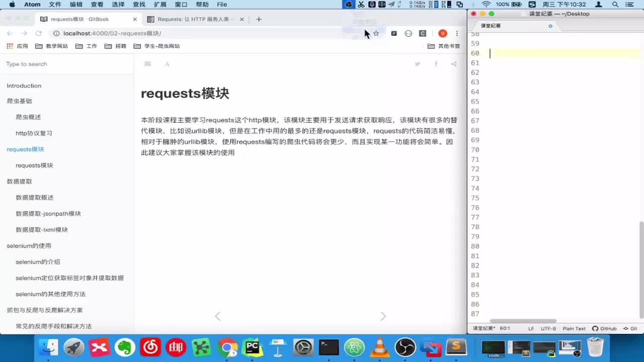Viewport: 644px width, 362px height.
Task: Open 数据提取 chapter link
Action: 19,182
